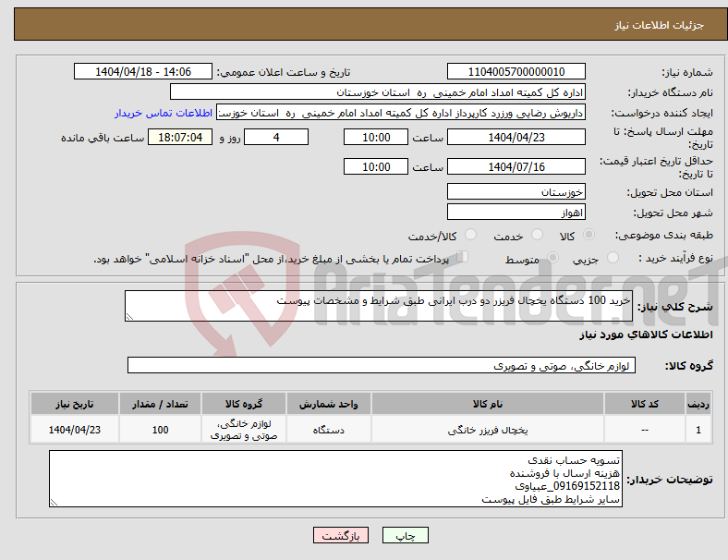The height and width of the screenshot is (560, 728).
Task: Click the response deadline 10:00 time field
Action: [376, 137]
